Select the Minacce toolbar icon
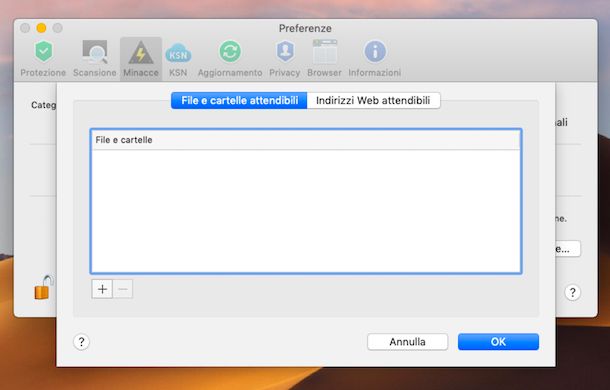The image size is (610, 390). [x=141, y=58]
